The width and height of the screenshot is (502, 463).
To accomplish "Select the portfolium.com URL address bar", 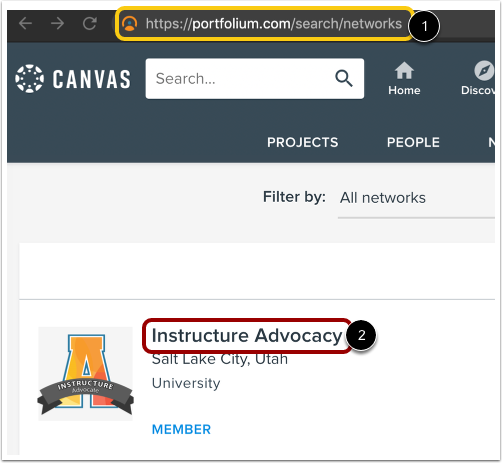I will point(274,24).
